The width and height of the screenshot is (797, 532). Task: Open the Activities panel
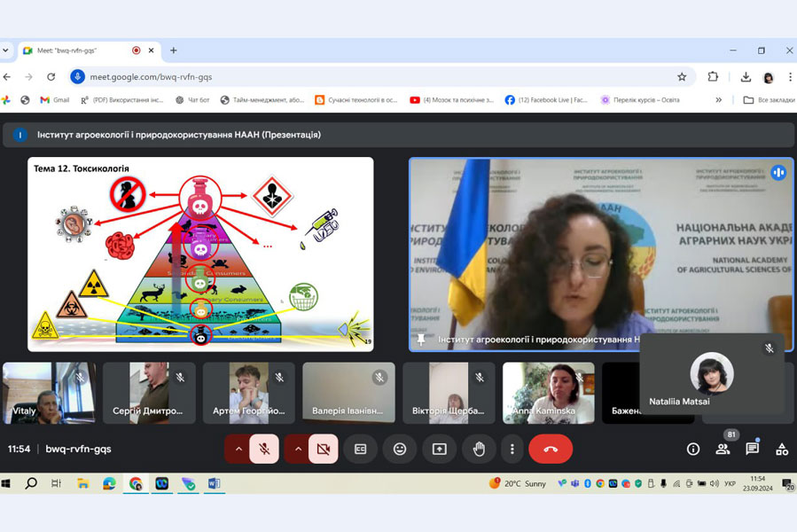point(781,450)
